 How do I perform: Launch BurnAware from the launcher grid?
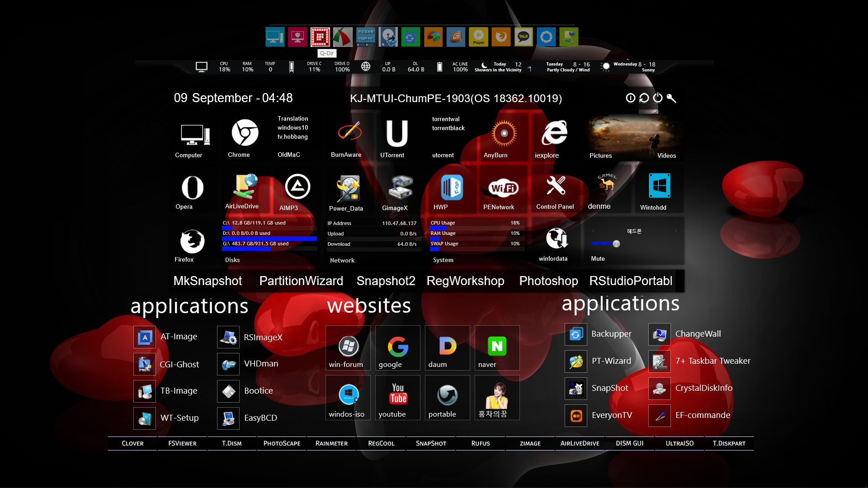349,131
